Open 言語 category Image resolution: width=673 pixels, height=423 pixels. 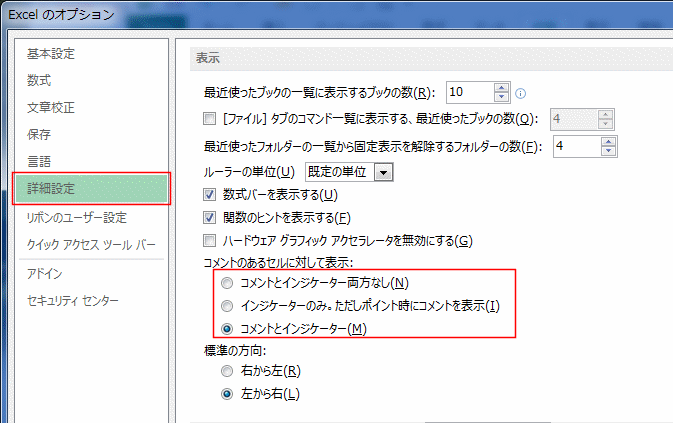[39, 161]
